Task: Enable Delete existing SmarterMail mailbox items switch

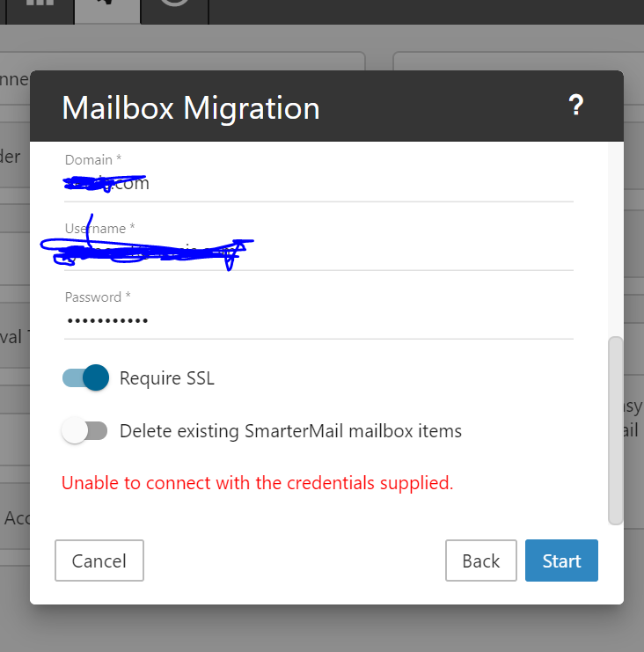Action: coord(84,431)
